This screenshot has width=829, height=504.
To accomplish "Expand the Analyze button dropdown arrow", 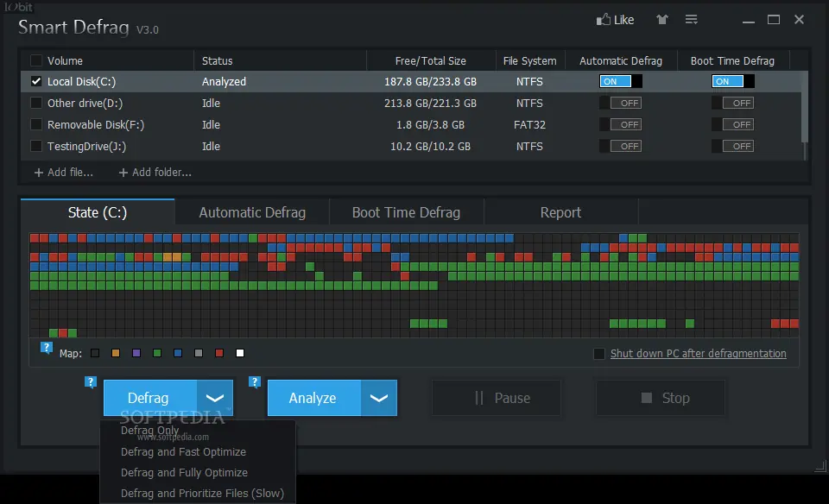I will pos(378,398).
